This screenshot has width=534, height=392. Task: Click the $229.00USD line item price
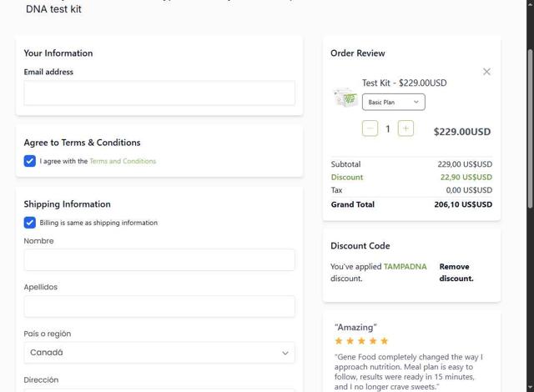pyautogui.click(x=462, y=132)
